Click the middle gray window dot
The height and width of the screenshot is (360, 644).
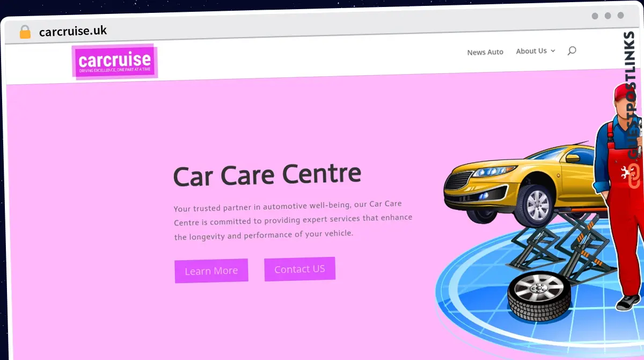pyautogui.click(x=608, y=16)
